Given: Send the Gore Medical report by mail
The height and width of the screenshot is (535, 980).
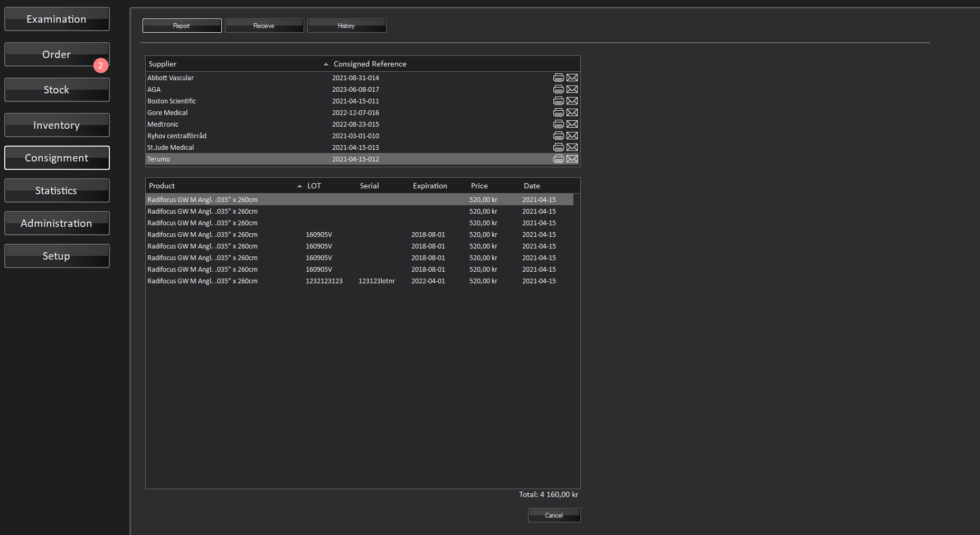Looking at the screenshot, I should pos(572,112).
